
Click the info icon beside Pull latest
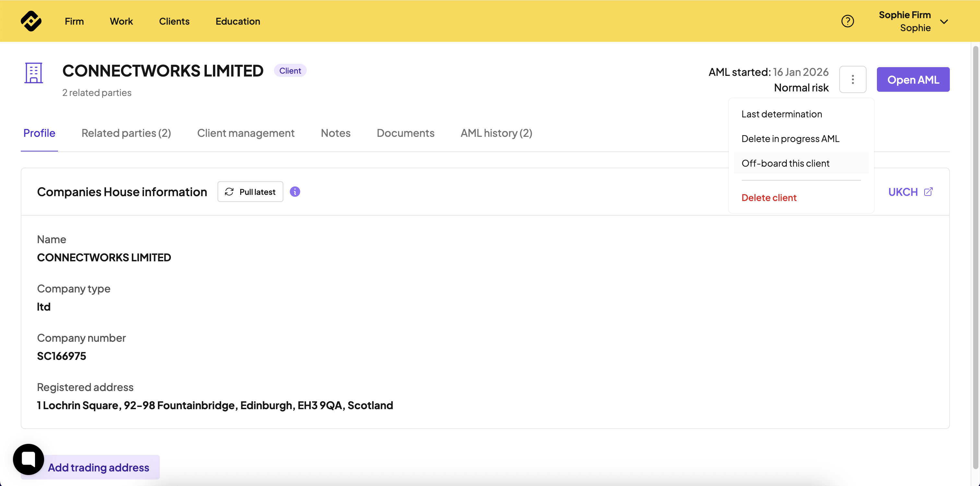click(x=295, y=191)
